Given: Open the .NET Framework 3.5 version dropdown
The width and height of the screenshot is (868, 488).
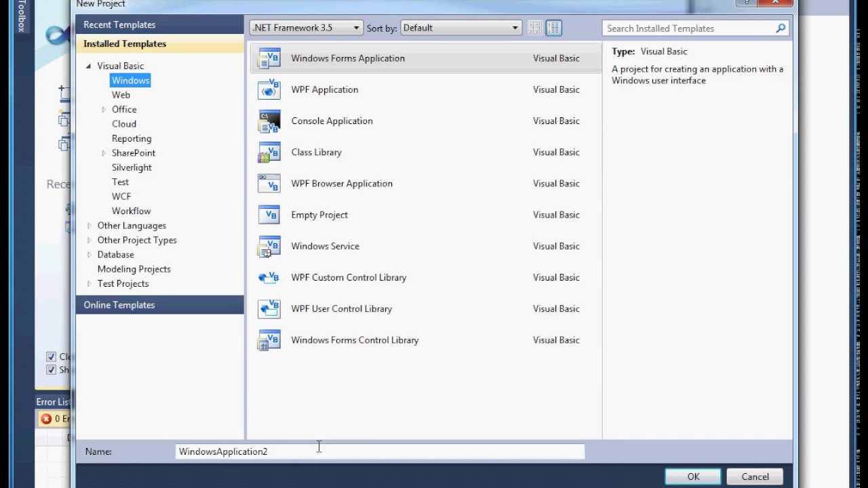Looking at the screenshot, I should [x=306, y=28].
